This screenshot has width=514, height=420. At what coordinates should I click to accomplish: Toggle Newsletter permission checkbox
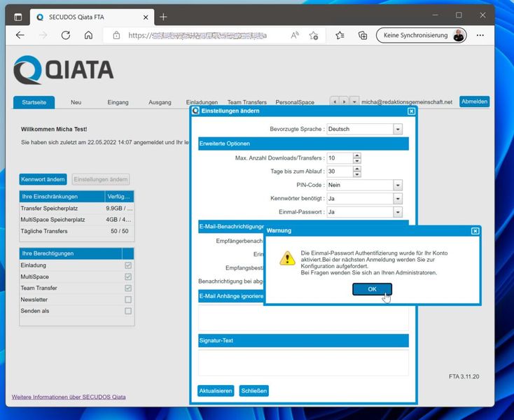[128, 300]
